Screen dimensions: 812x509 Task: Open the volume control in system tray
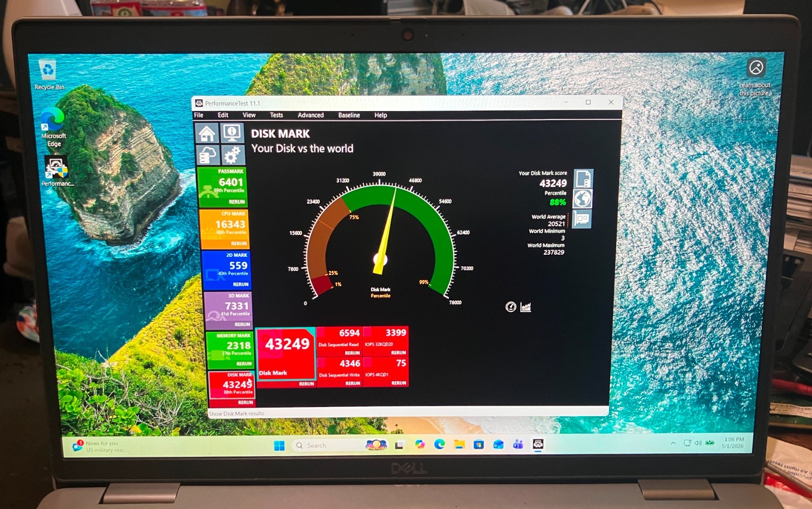coord(698,443)
